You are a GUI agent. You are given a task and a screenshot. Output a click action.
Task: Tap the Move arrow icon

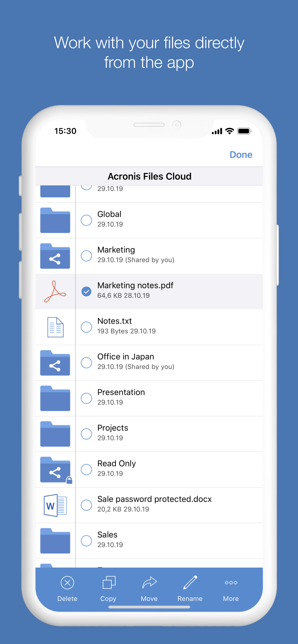[149, 583]
